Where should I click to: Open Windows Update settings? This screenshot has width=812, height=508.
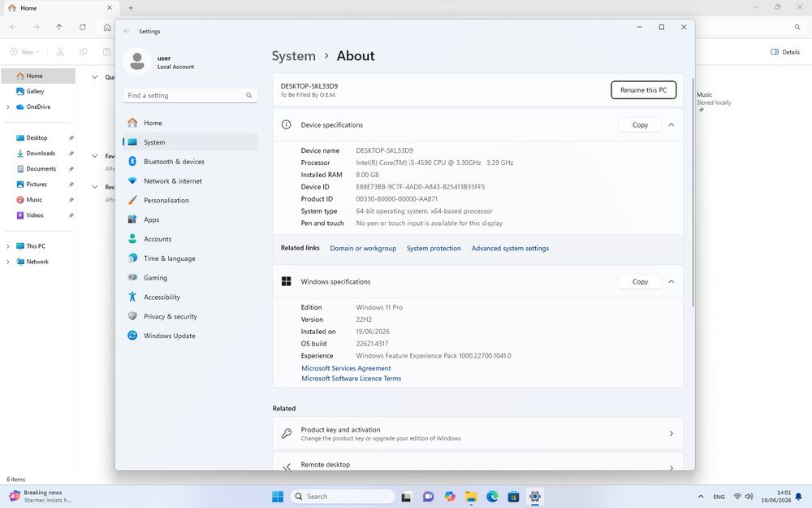tap(190, 336)
